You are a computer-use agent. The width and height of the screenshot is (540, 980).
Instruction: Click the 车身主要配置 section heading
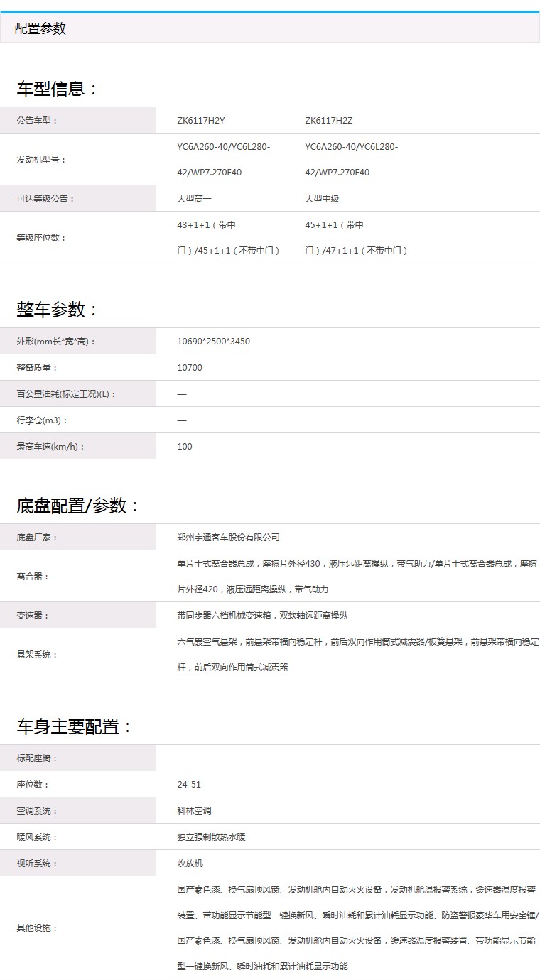tap(74, 726)
